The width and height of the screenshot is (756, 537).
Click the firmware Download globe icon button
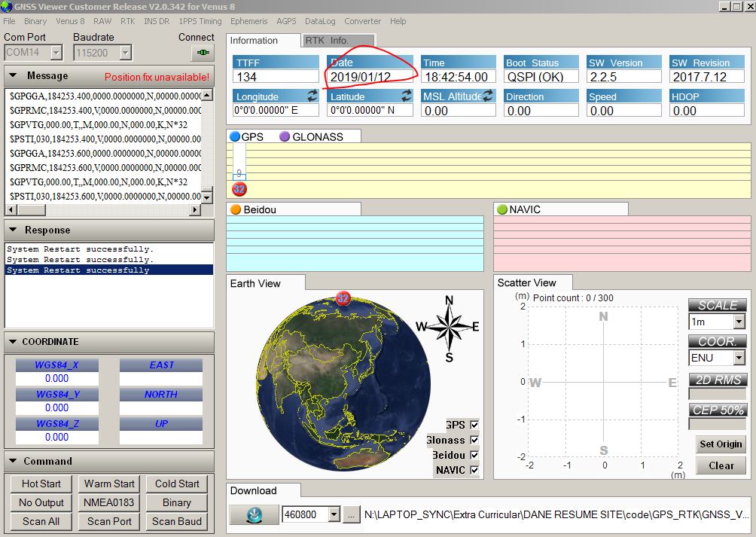coord(254,515)
